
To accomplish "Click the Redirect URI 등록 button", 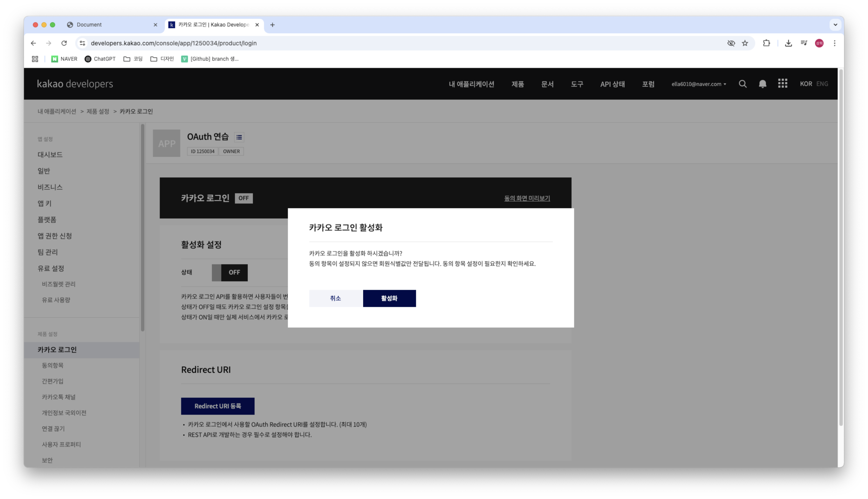I will click(x=218, y=406).
